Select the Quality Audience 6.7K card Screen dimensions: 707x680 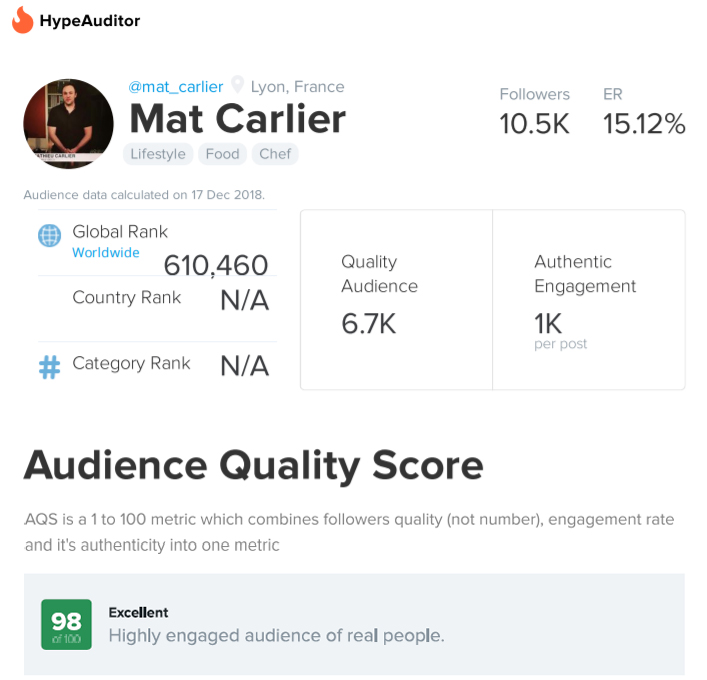pyautogui.click(x=397, y=300)
